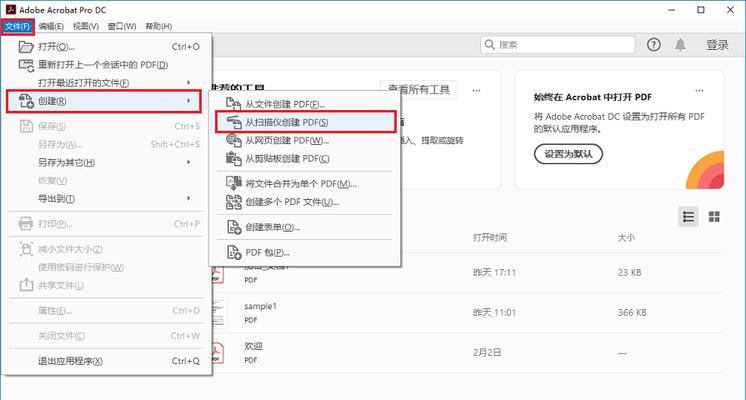
Task: Click the Adobe Acrobat title bar logo
Action: pyautogui.click(x=10, y=10)
